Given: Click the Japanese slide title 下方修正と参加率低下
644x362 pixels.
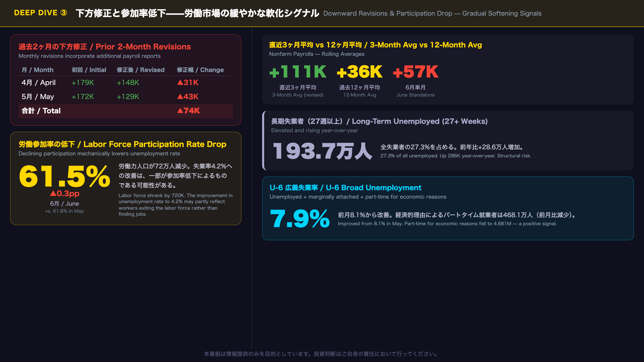Looking at the screenshot, I should tap(197, 13).
